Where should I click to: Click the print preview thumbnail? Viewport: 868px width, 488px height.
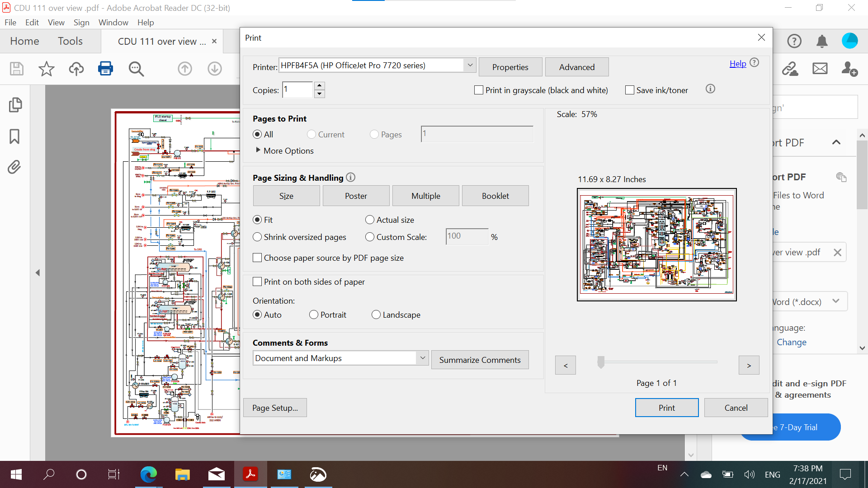click(x=657, y=244)
